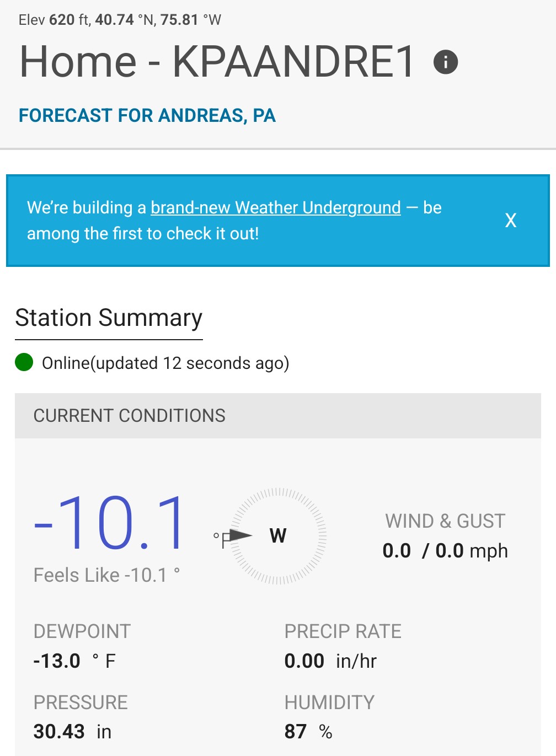Viewport: 556px width, 756px height.
Task: Click the elevation and coordinates line
Action: [x=120, y=20]
